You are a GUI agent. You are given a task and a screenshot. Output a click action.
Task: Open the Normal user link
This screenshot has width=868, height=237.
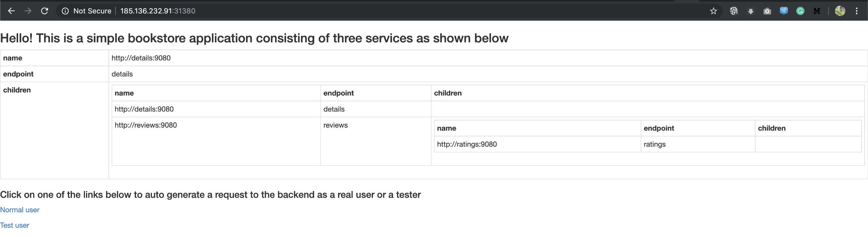tap(20, 210)
